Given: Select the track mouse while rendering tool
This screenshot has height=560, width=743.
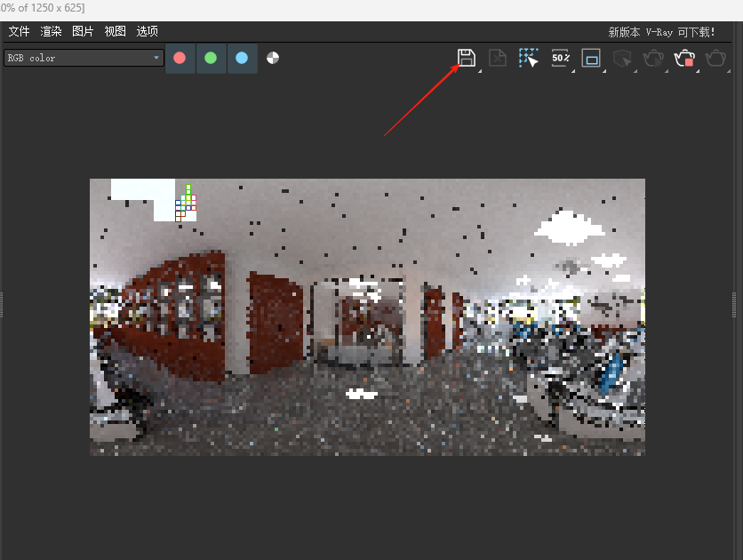Looking at the screenshot, I should pyautogui.click(x=529, y=58).
